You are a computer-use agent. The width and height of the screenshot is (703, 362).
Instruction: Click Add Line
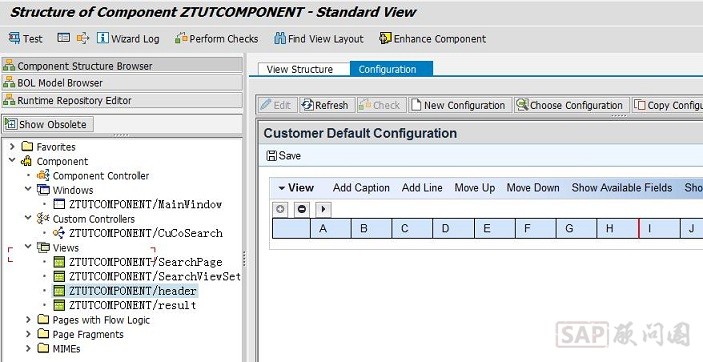tap(422, 188)
